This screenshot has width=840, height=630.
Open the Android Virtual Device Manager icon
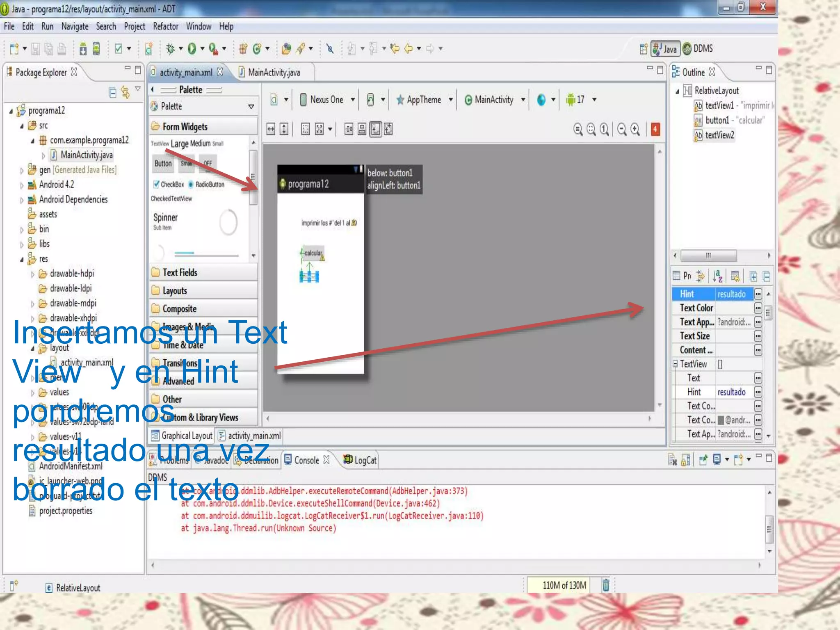click(96, 49)
